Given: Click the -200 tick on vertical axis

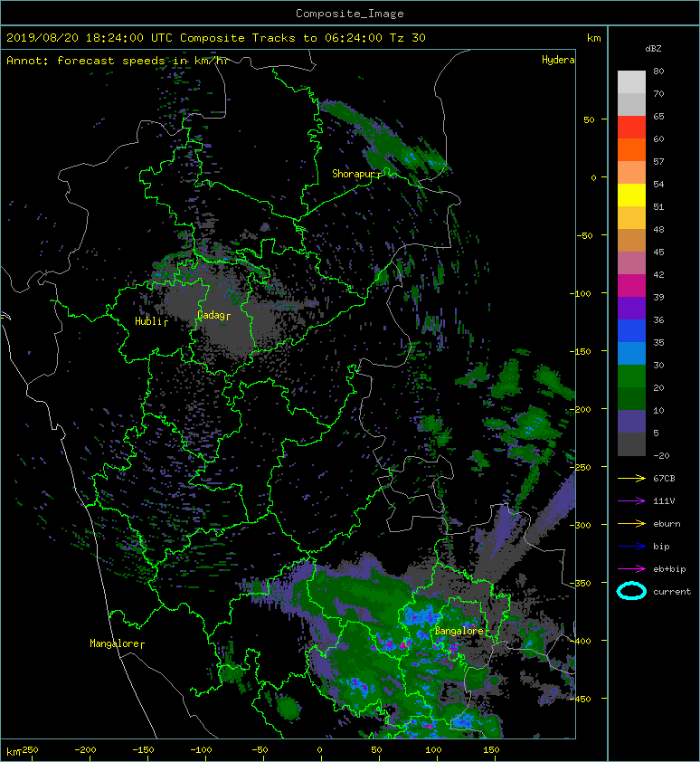Looking at the screenshot, I should [581, 409].
